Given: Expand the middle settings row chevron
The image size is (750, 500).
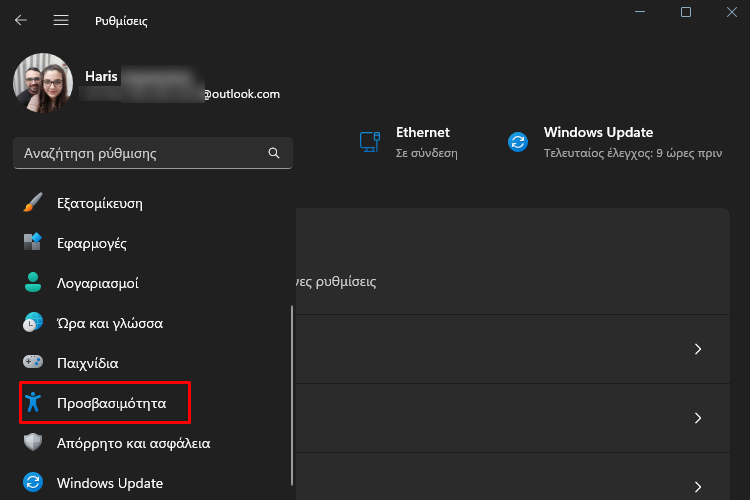Looking at the screenshot, I should click(x=698, y=417).
